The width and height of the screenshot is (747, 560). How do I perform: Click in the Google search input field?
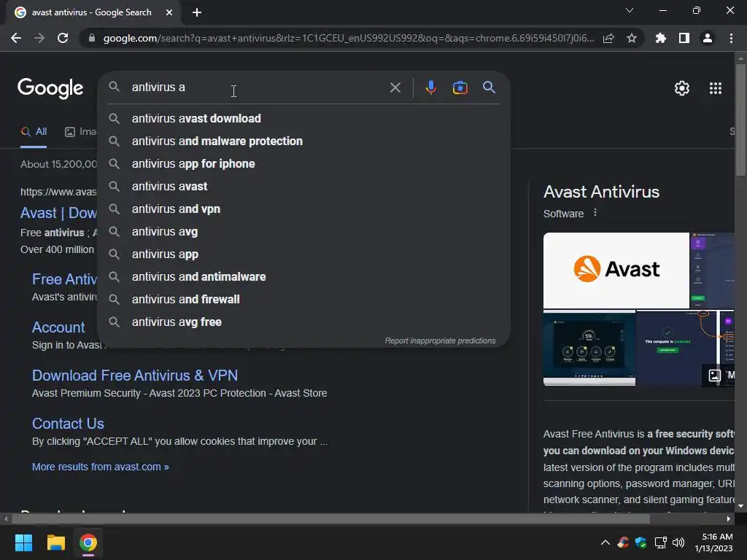pyautogui.click(x=258, y=87)
